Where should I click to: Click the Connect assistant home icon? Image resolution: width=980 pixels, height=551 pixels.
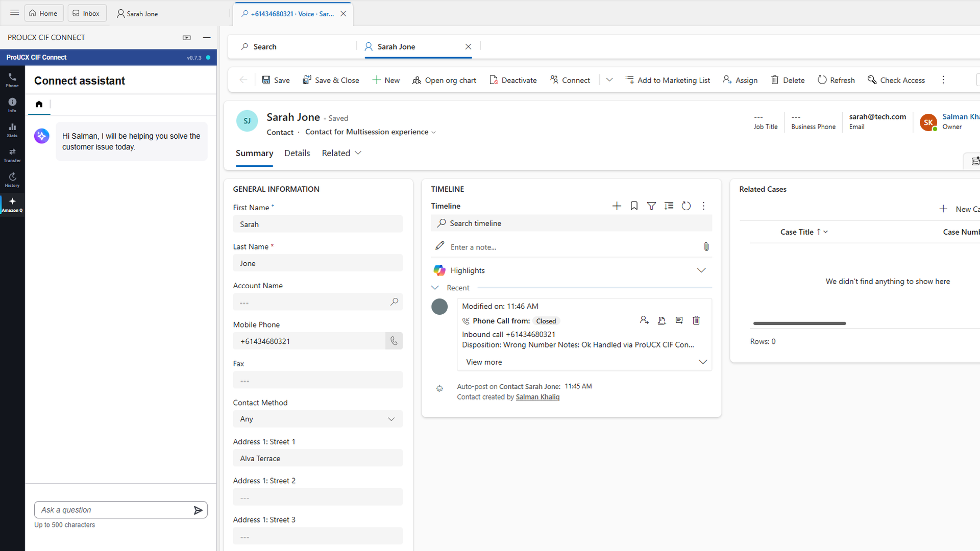(x=39, y=104)
